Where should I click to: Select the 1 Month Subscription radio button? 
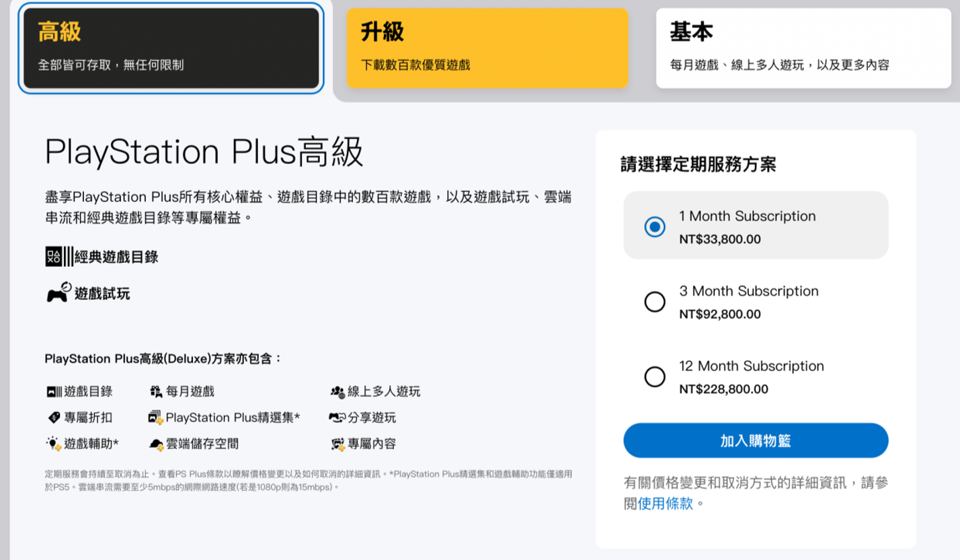click(x=655, y=227)
